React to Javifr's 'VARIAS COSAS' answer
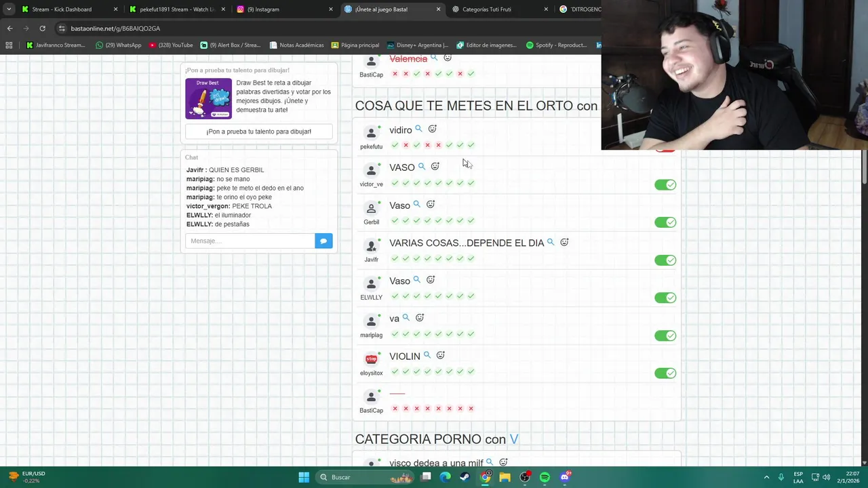Image resolution: width=868 pixels, height=488 pixels. tap(564, 242)
